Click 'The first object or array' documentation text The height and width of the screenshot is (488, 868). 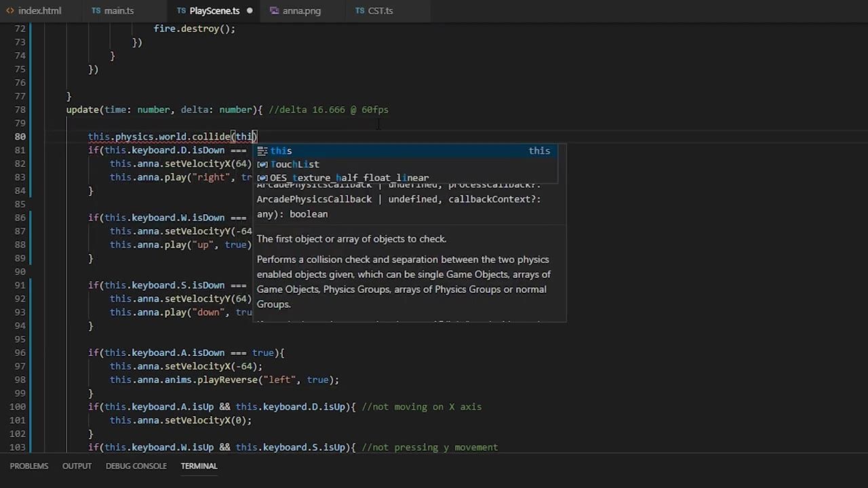352,239
